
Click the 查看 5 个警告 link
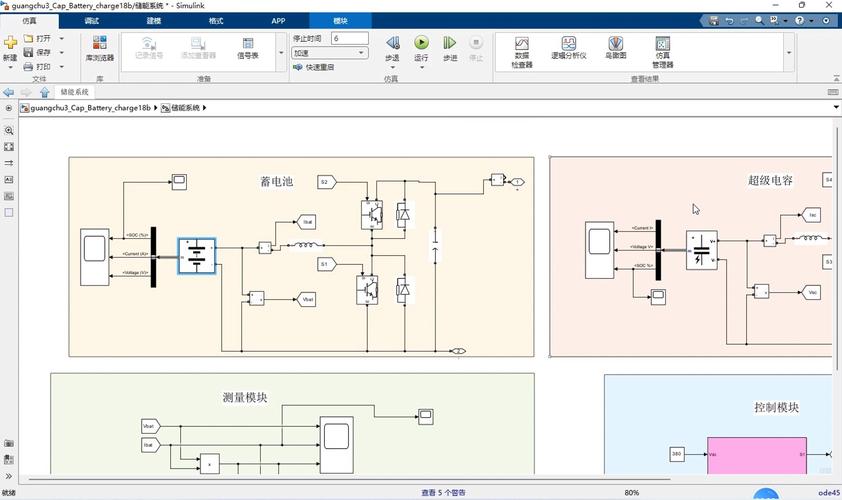pos(443,492)
